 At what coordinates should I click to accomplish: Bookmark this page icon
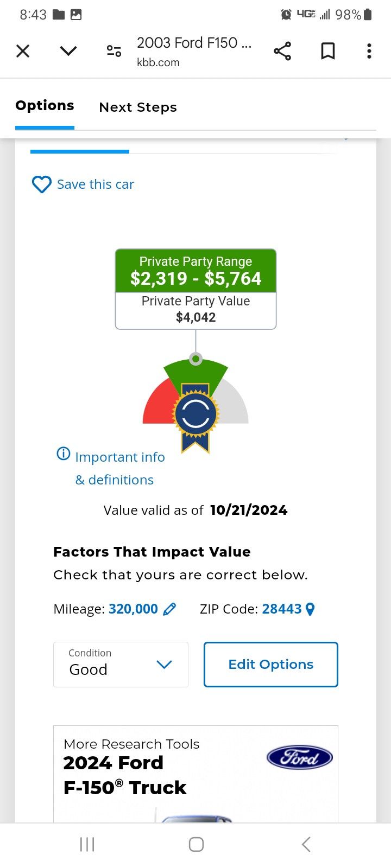[x=327, y=51]
